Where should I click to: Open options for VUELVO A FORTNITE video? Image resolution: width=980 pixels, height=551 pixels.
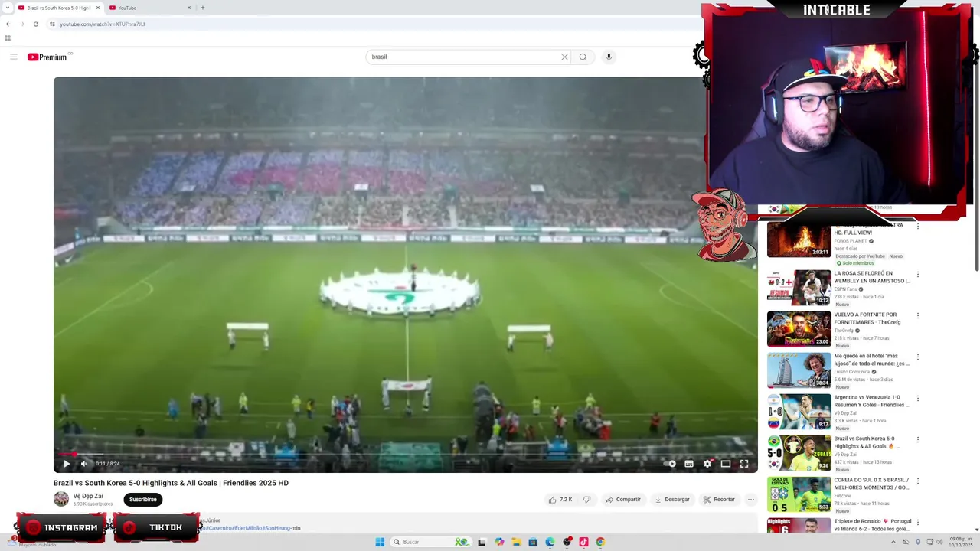point(918,315)
